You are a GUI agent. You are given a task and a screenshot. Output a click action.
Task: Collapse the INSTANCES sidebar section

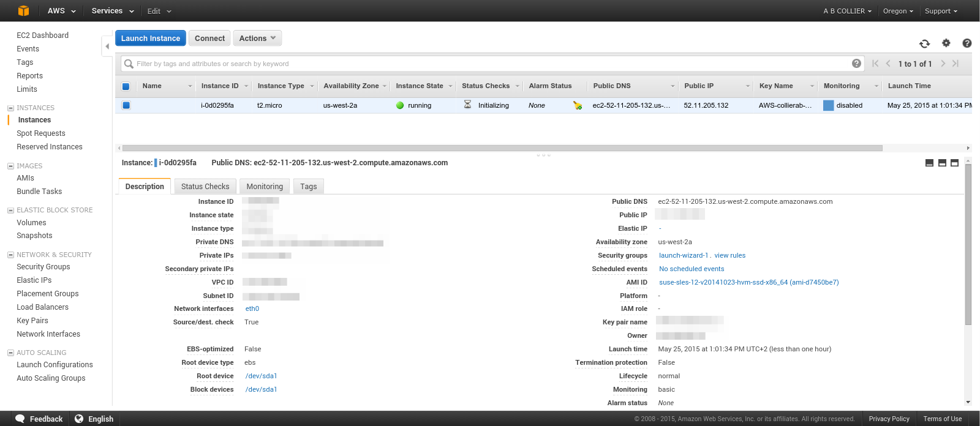[10, 108]
